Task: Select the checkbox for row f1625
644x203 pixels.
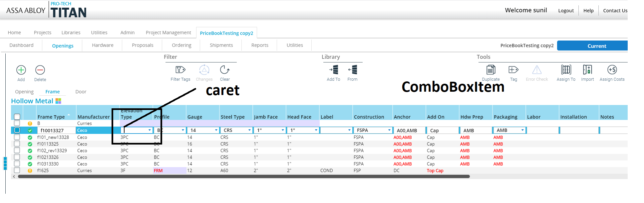Action: [x=17, y=170]
